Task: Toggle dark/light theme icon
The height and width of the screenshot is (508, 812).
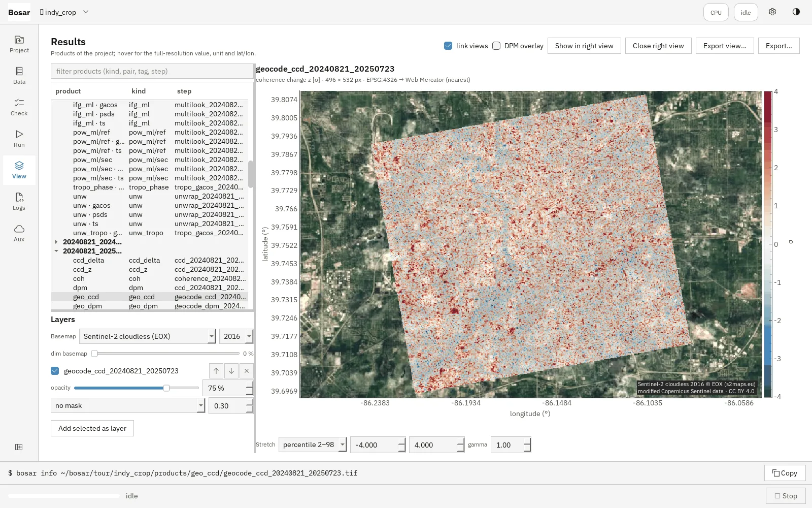Action: pyautogui.click(x=796, y=12)
